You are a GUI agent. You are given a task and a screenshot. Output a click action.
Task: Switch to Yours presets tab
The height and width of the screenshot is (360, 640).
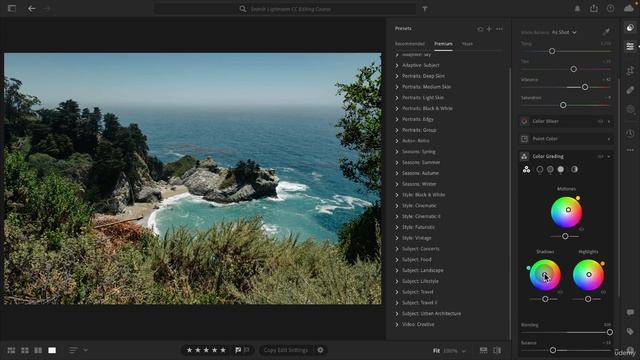[x=467, y=44]
